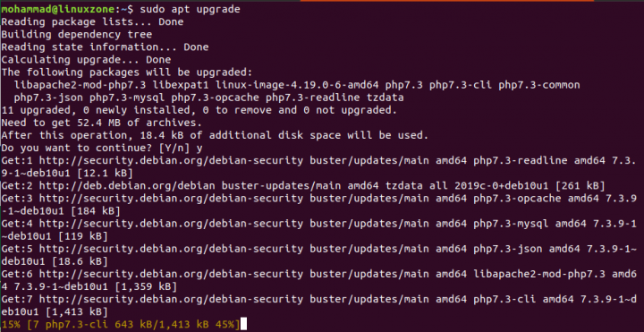
Task: Click 'tzdata' in the packages upgrade list
Action: point(385,98)
